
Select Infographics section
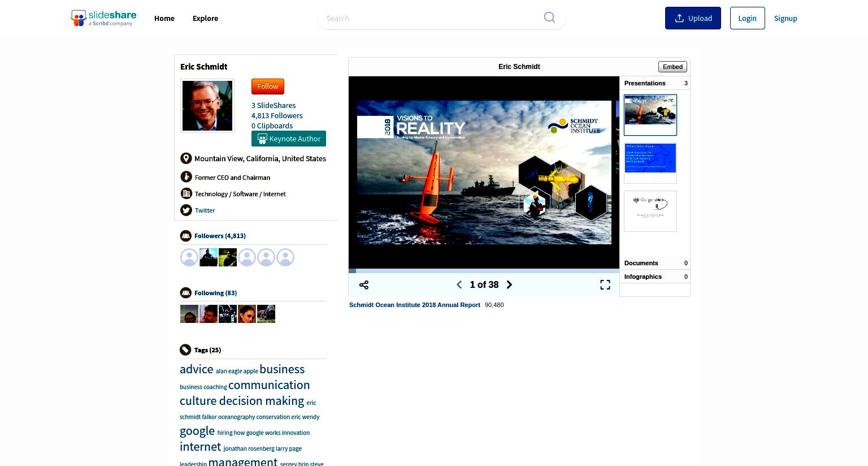(655, 277)
